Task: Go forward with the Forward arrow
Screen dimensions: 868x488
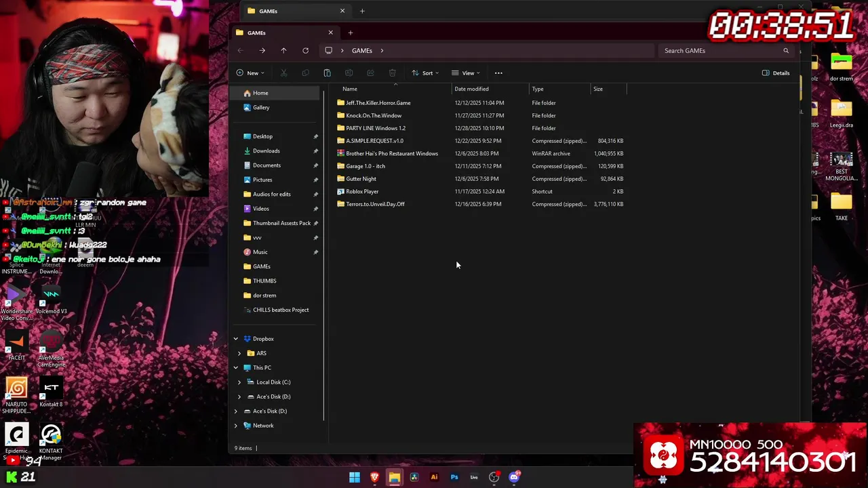Action: click(x=262, y=51)
